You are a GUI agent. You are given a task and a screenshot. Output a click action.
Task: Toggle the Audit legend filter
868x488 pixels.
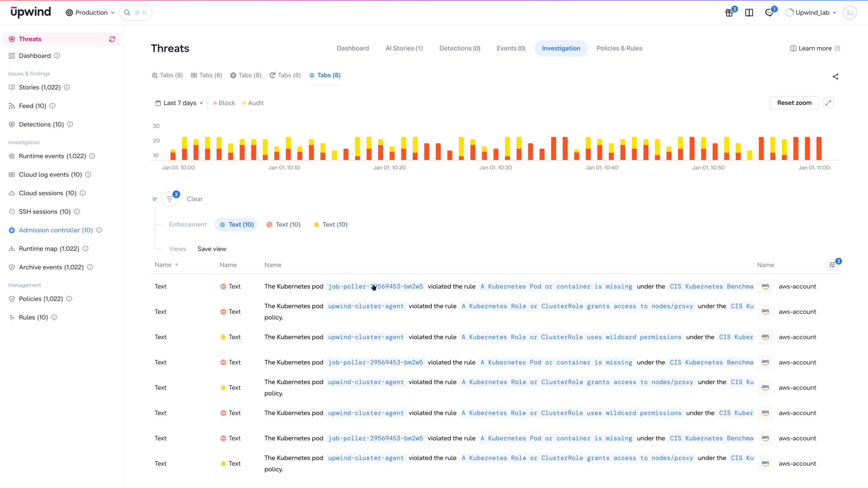[x=253, y=103]
